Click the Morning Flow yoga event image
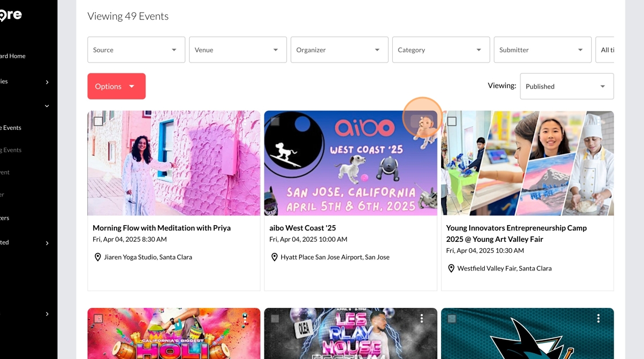644x359 pixels. point(174,163)
